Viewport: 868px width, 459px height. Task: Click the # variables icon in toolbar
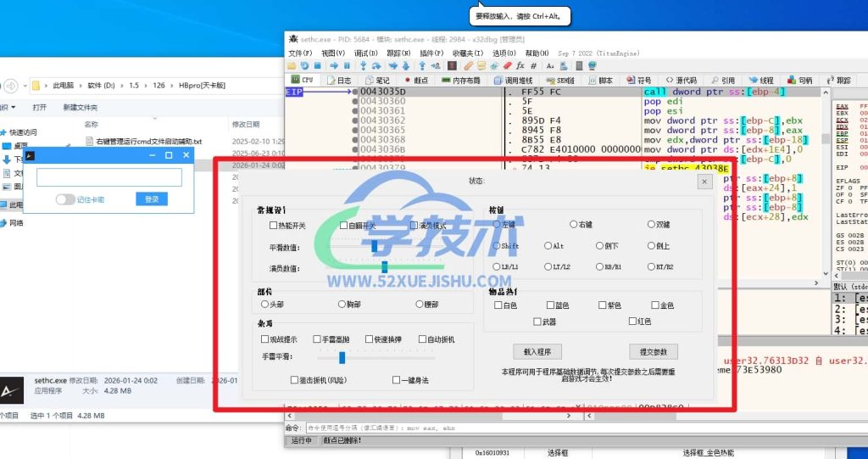(x=533, y=65)
